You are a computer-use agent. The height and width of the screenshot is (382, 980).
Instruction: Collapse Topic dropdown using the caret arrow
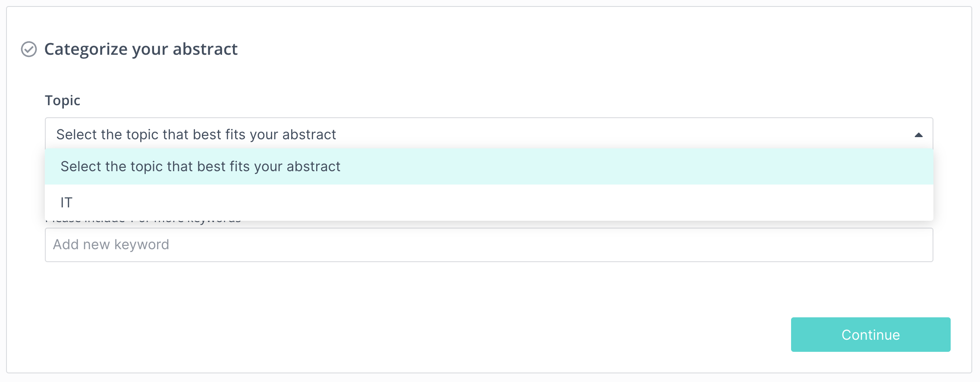pyautogui.click(x=918, y=135)
